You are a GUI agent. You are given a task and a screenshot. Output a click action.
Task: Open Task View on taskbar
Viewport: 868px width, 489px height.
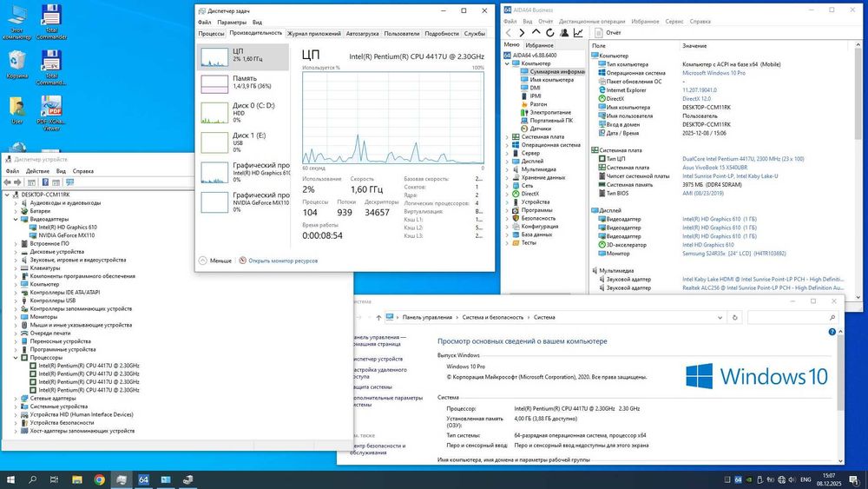coord(54,479)
